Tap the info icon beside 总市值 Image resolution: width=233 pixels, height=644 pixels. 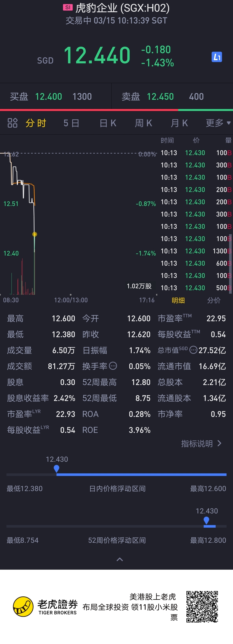(193, 350)
